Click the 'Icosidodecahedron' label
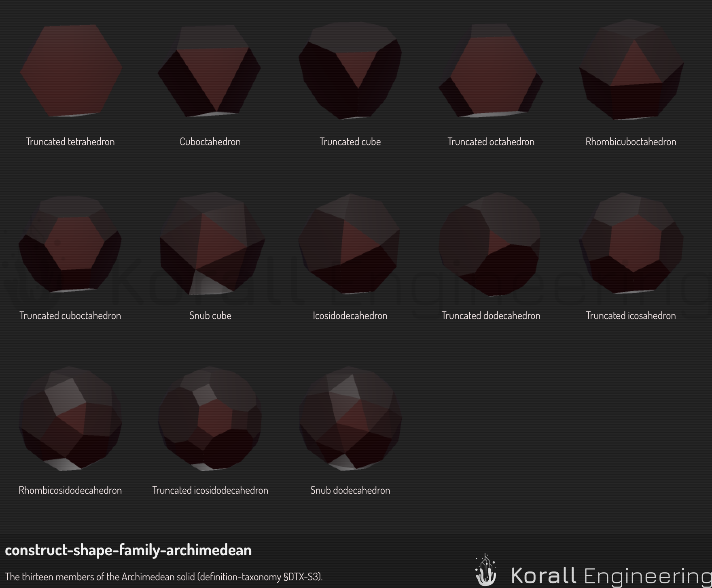This screenshot has height=588, width=712. [x=350, y=316]
